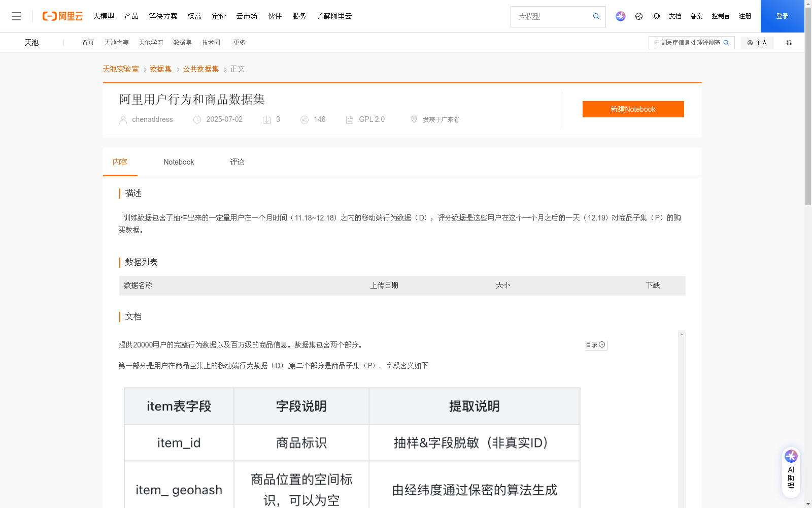812x508 pixels.
Task: Click the location pin icon beside 发表于广东省
Action: pos(414,119)
